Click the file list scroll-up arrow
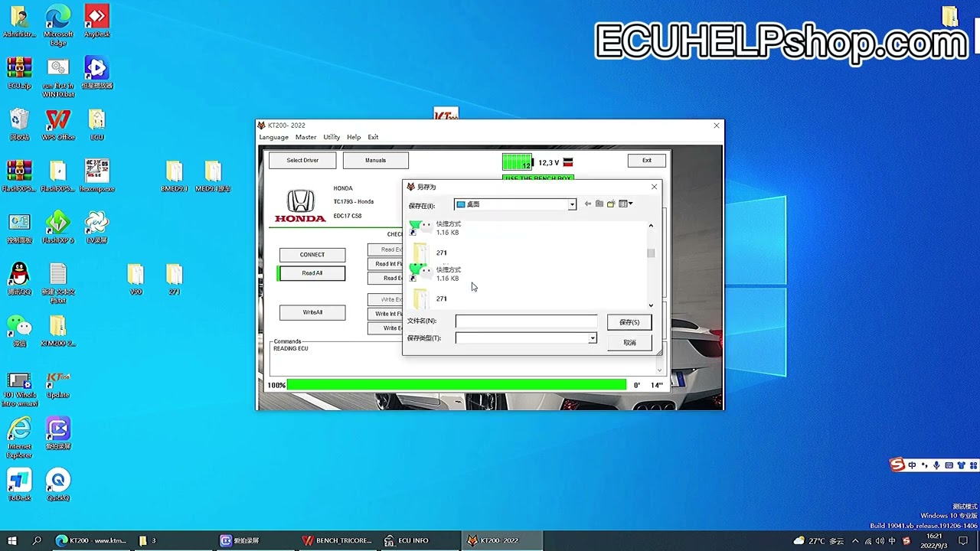 (x=651, y=226)
